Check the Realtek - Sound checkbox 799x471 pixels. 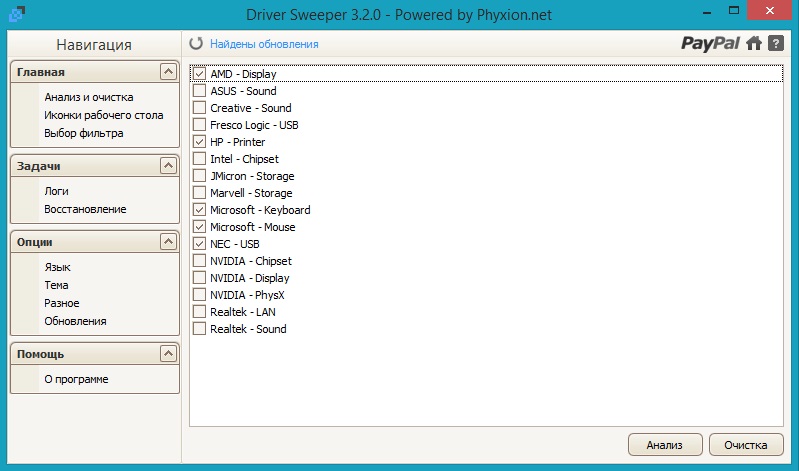(199, 329)
